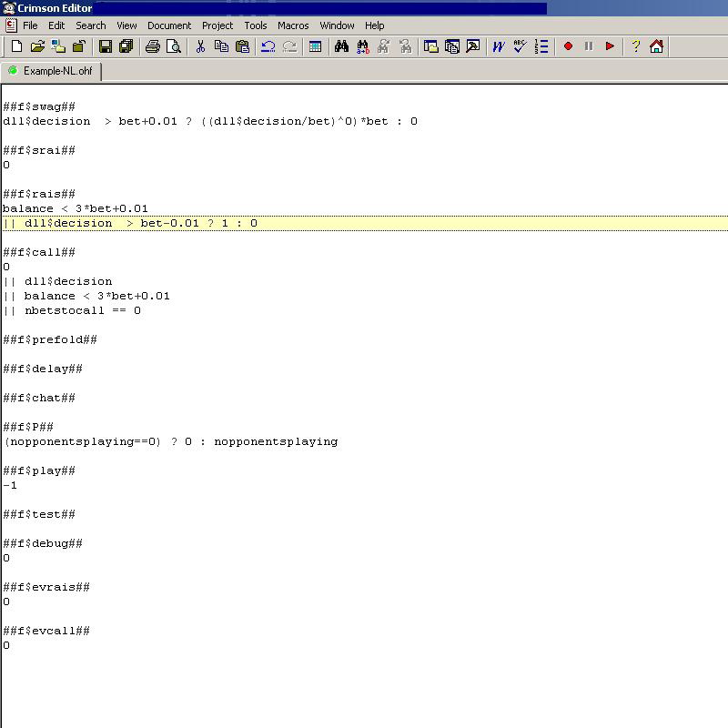Click the Home icon on the toolbar
The width and height of the screenshot is (728, 728).
tap(657, 46)
